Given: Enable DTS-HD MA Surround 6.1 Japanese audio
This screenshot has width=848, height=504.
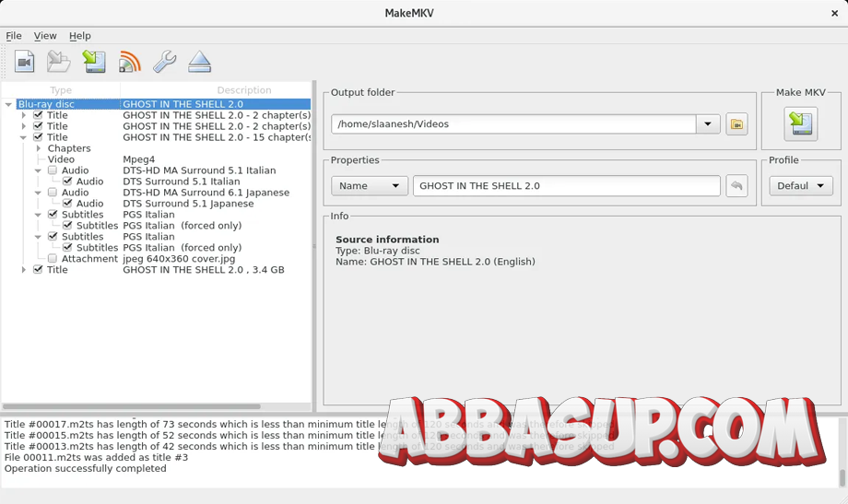Looking at the screenshot, I should [x=53, y=193].
